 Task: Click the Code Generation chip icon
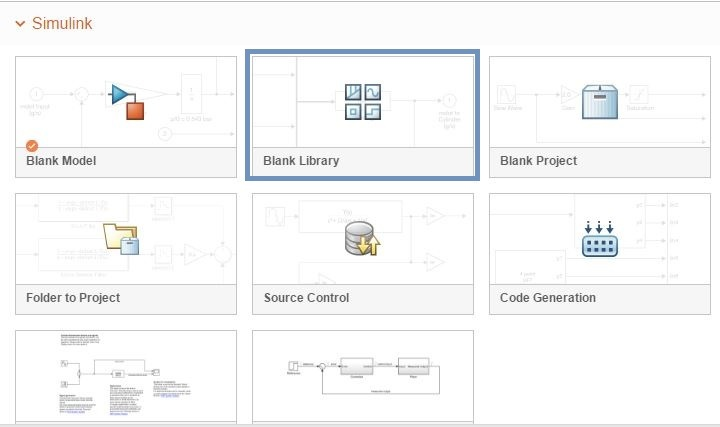(600, 238)
